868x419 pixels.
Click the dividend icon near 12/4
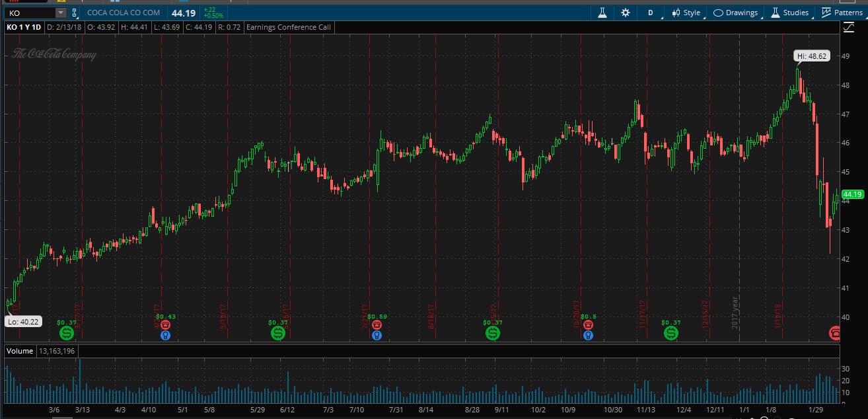tap(671, 333)
